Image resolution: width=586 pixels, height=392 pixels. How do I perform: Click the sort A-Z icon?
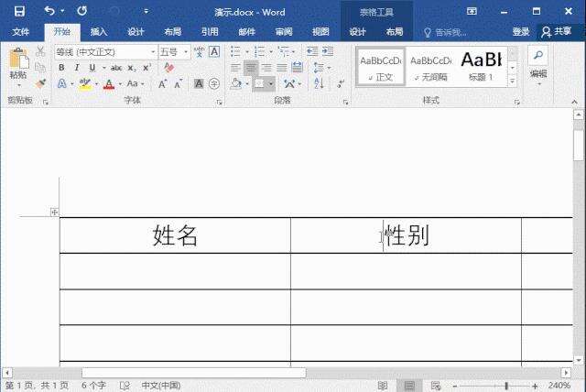pyautogui.click(x=319, y=83)
